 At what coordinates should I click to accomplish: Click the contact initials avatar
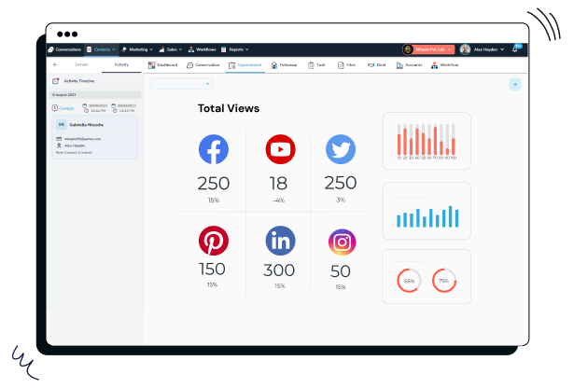coord(61,124)
